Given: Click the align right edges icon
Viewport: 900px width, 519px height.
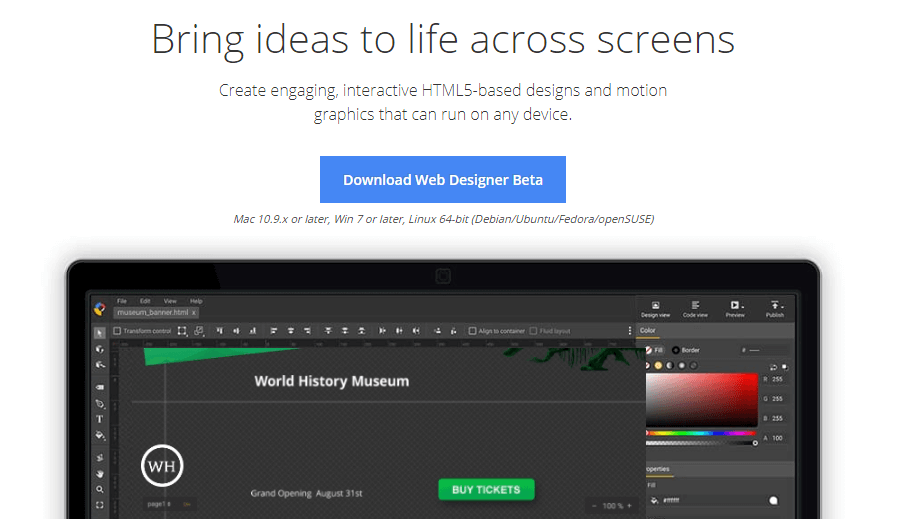Looking at the screenshot, I should pyautogui.click(x=307, y=331).
